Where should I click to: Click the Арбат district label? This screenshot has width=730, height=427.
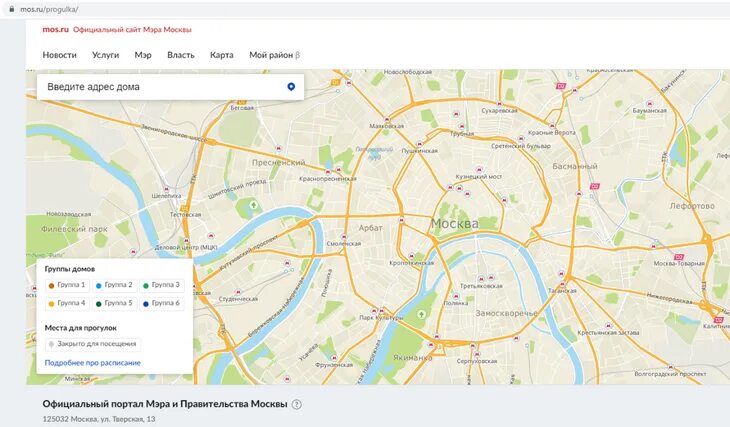[371, 228]
